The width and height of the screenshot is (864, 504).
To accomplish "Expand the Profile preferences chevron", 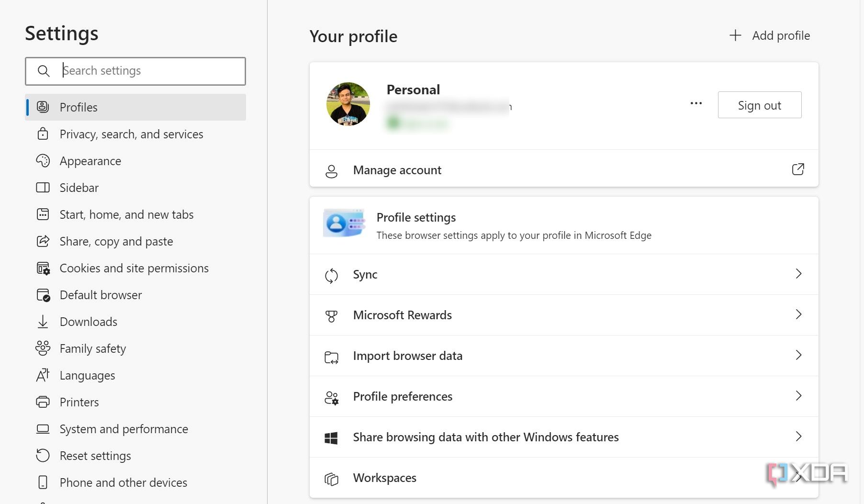I will (x=798, y=395).
